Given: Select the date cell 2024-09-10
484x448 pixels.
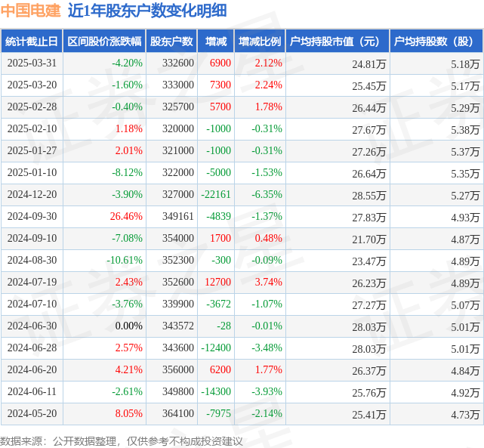Looking at the screenshot, I should pyautogui.click(x=32, y=239).
